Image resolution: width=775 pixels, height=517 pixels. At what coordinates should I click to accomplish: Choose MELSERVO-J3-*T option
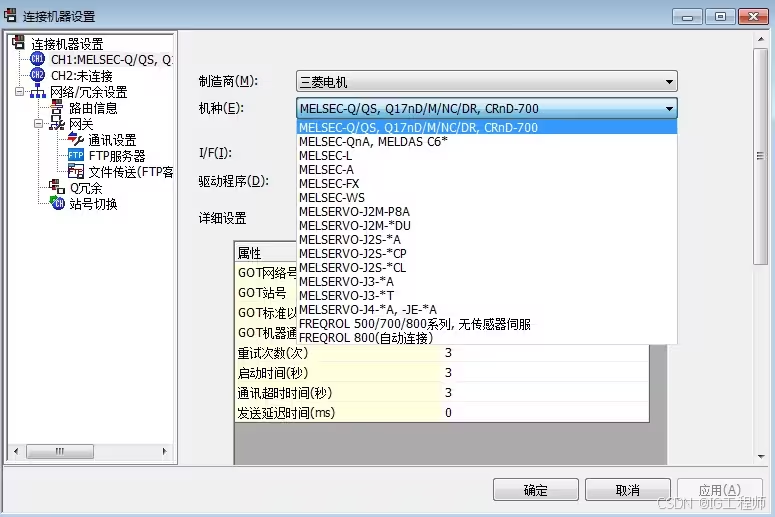pyautogui.click(x=487, y=296)
